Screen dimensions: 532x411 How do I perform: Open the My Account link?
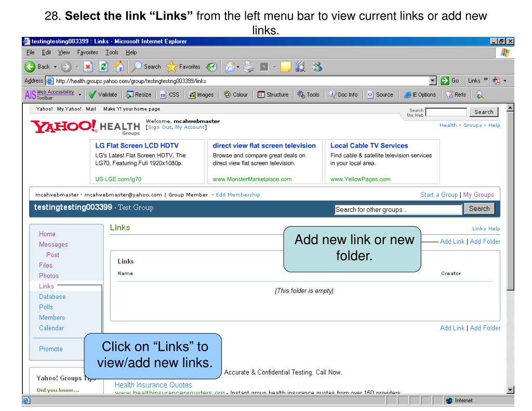pyautogui.click(x=190, y=127)
